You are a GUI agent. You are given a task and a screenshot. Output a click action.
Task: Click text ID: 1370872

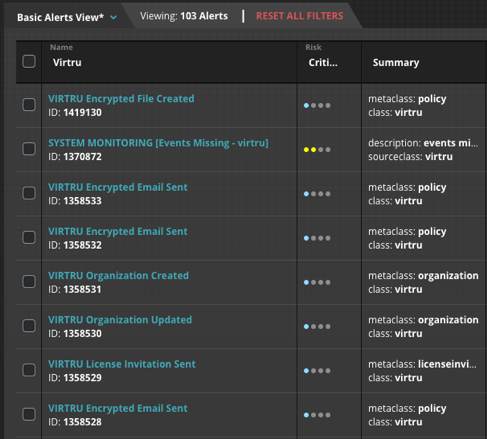75,157
